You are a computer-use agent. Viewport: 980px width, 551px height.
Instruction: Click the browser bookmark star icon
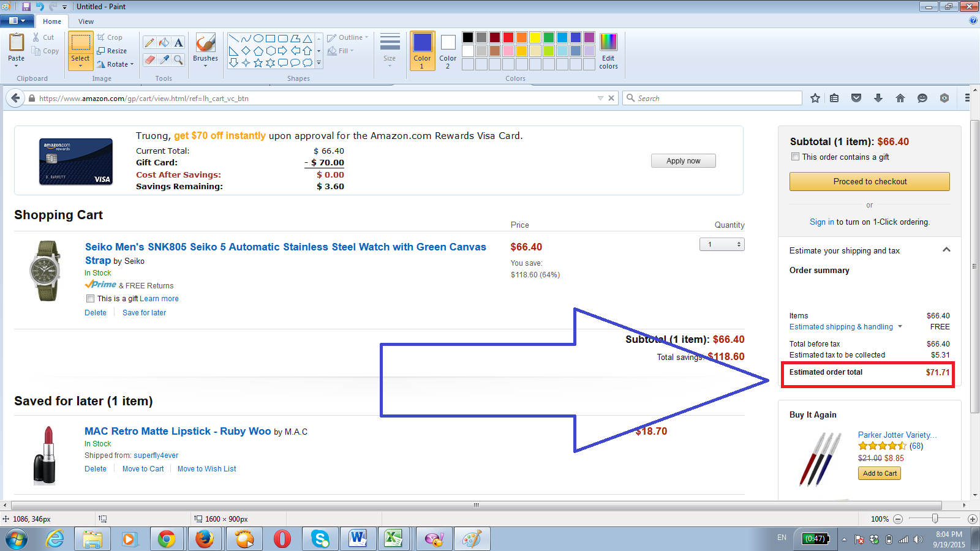[815, 98]
